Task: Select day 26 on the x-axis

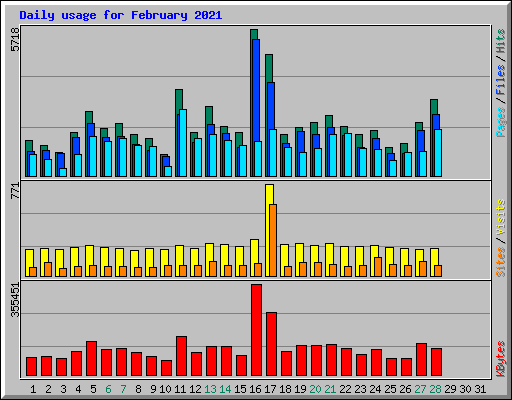Action: coord(405,389)
